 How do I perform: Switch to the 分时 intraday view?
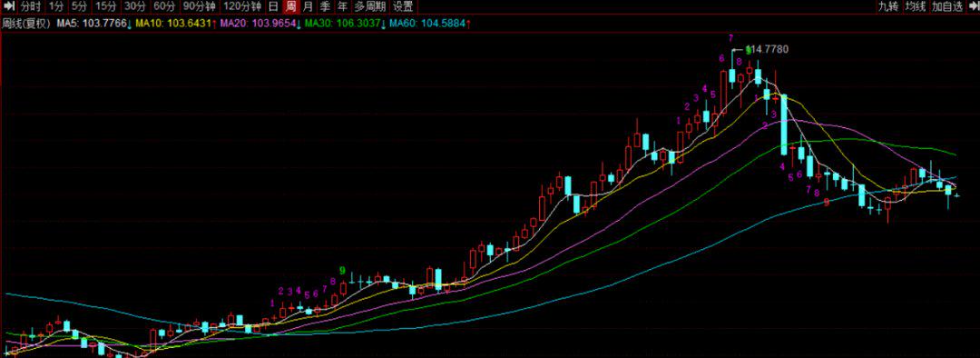click(x=31, y=7)
